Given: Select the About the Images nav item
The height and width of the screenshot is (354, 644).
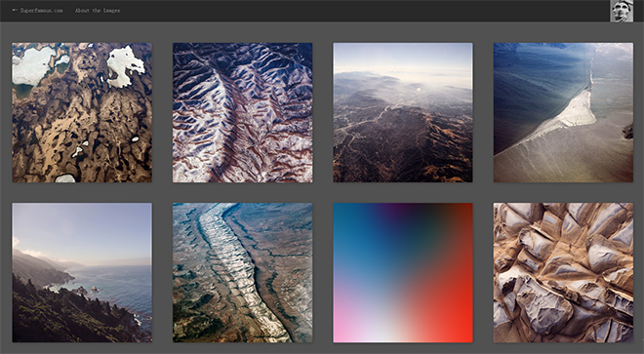Looking at the screenshot, I should coord(98,11).
